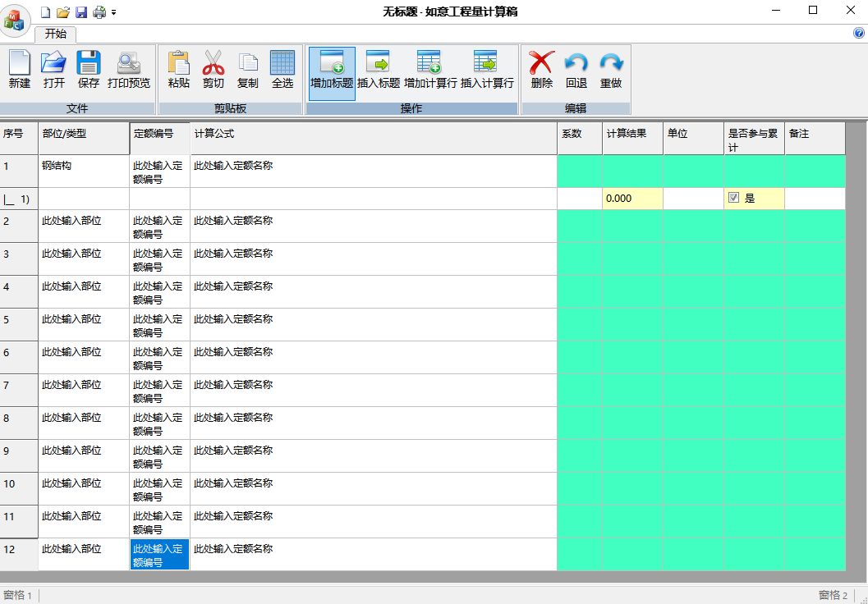
Task: Click formula cell of sub-row 1)
Action: pyautogui.click(x=374, y=199)
